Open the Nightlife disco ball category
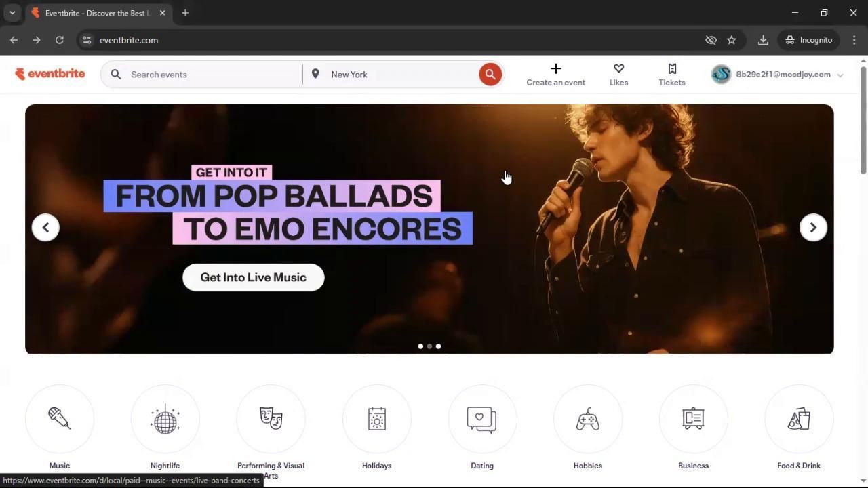 tap(165, 419)
